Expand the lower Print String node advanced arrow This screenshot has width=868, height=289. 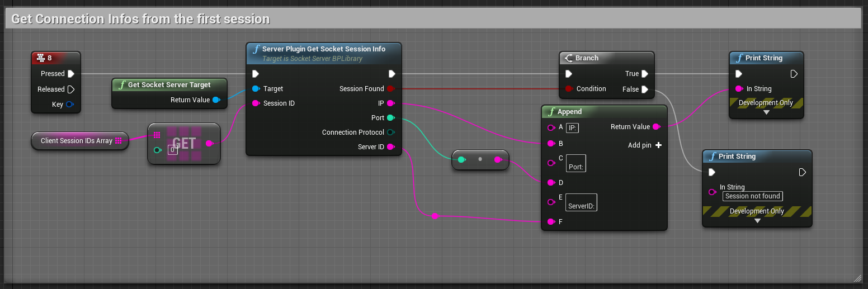coord(757,221)
